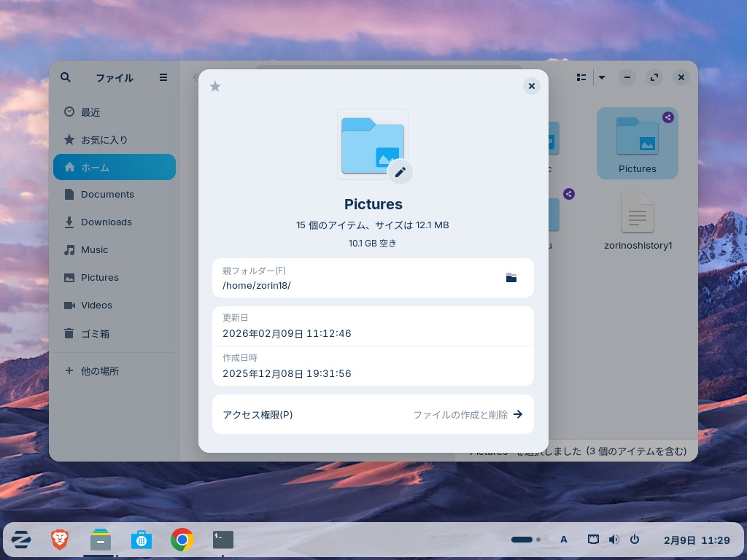The image size is (747, 560).
Task: Launch Brave browser from taskbar
Action: tap(60, 540)
